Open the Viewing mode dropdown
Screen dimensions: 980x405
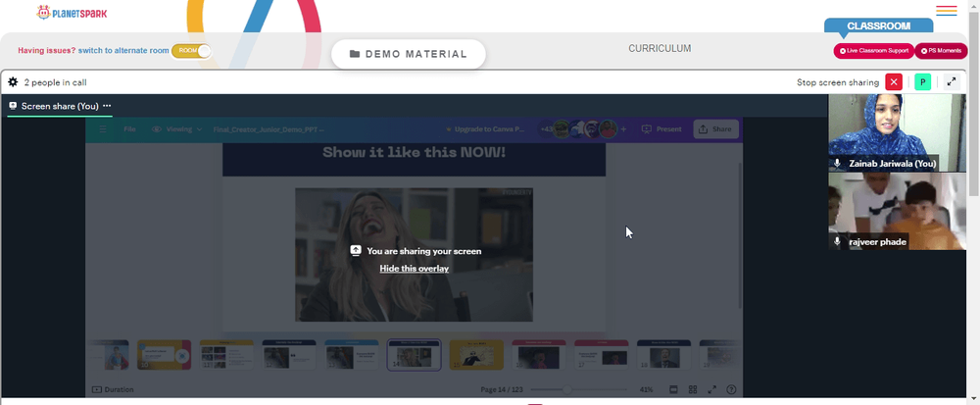tap(176, 129)
